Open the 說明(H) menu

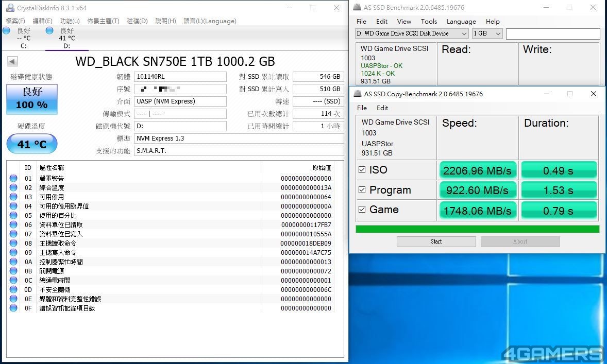[166, 21]
